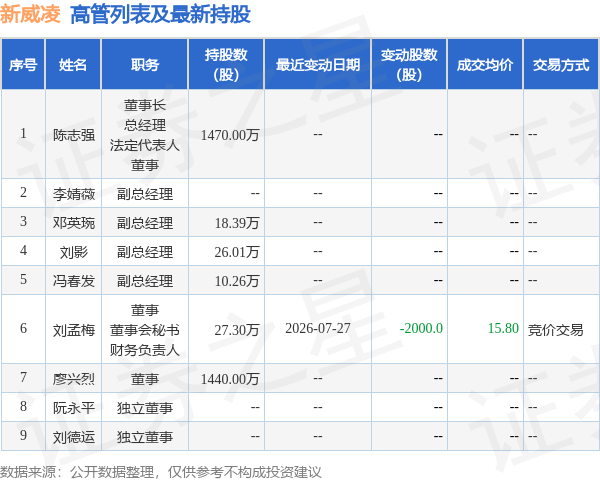Click the name 刘孟梅

tap(73, 330)
